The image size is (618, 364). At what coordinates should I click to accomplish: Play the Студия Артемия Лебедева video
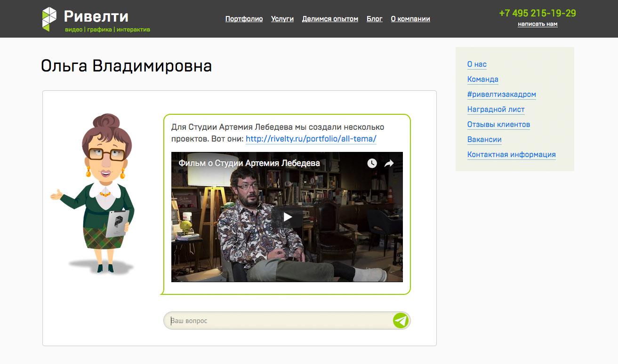(x=287, y=217)
